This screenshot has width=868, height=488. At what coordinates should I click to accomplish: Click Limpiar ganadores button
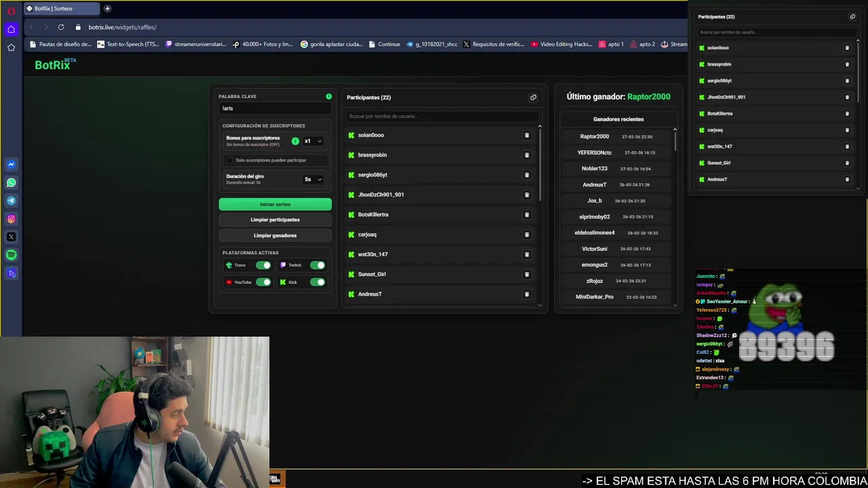click(275, 235)
